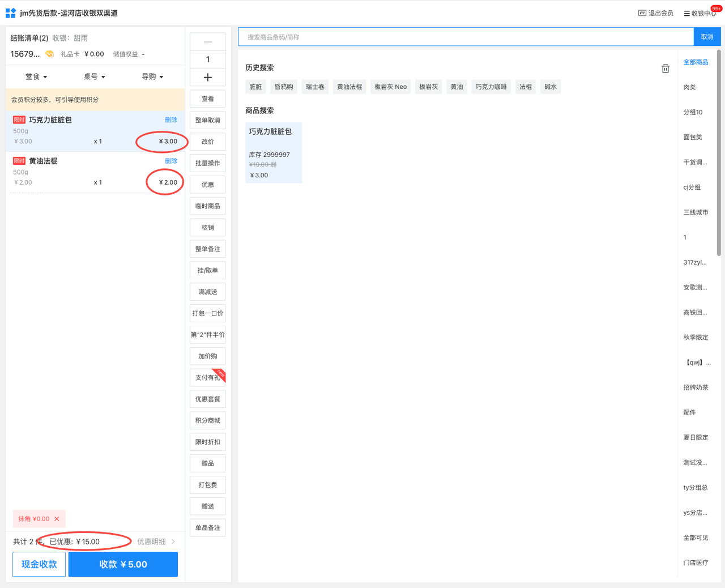Click the 赠送 button
This screenshot has width=725, height=588.
[x=208, y=506]
